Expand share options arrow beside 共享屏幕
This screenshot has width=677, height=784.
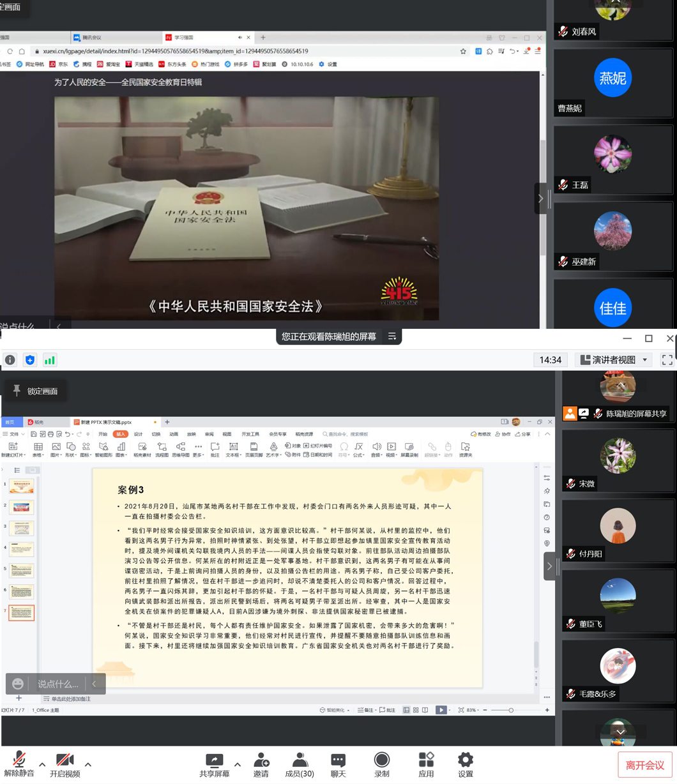238,764
